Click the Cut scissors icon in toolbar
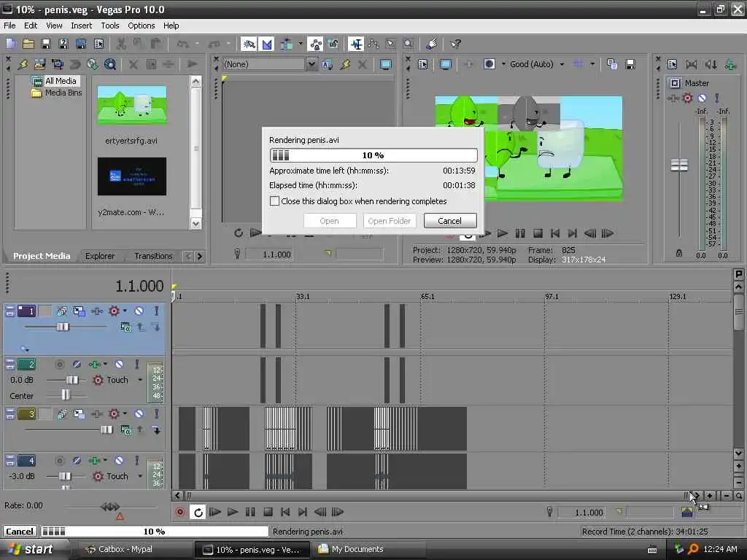 tap(121, 44)
